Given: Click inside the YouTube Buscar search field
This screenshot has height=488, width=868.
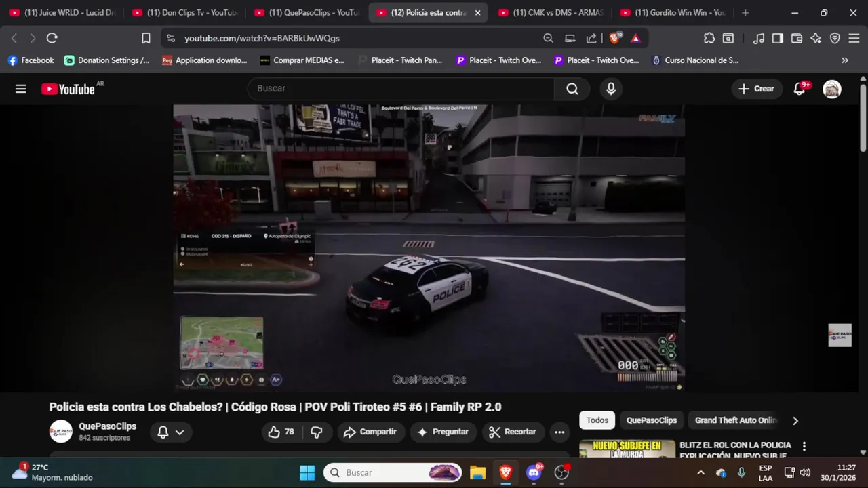Looking at the screenshot, I should click(401, 89).
